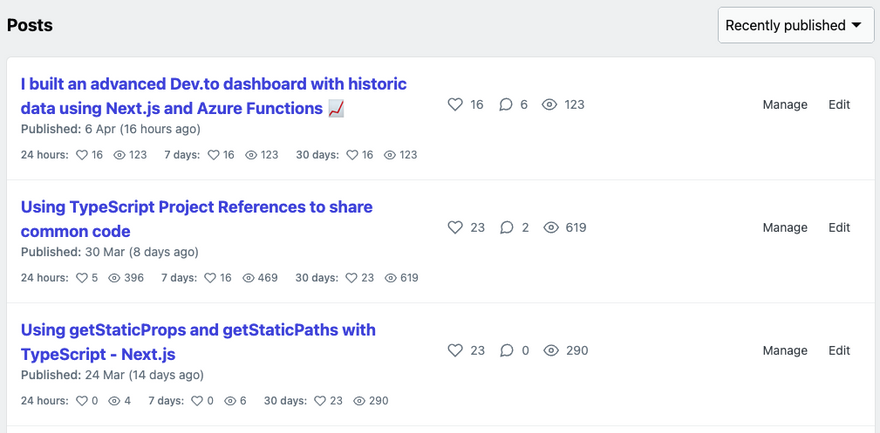Click comment icon showing 0 comments
The width and height of the screenshot is (880, 433).
(507, 351)
